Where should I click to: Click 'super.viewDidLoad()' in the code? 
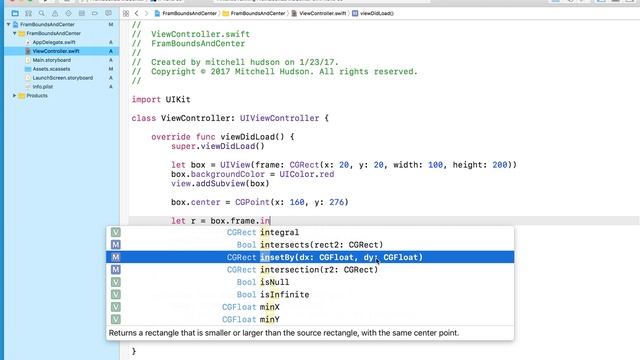pos(218,146)
